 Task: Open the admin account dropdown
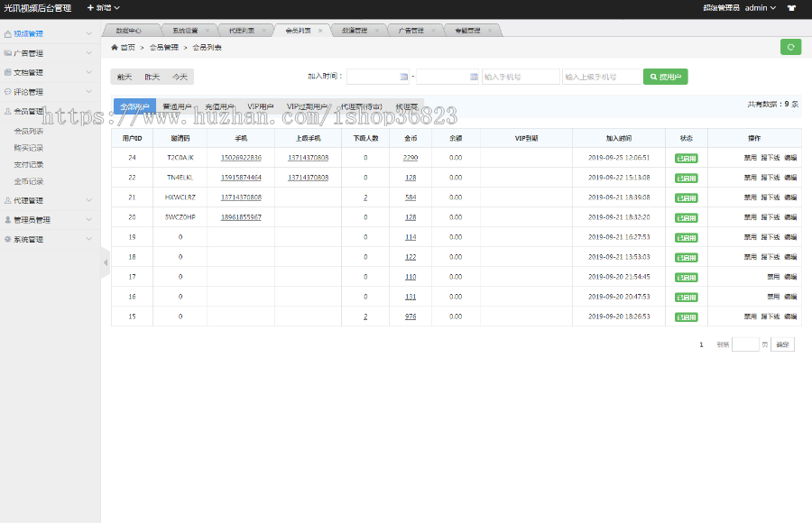click(x=760, y=8)
